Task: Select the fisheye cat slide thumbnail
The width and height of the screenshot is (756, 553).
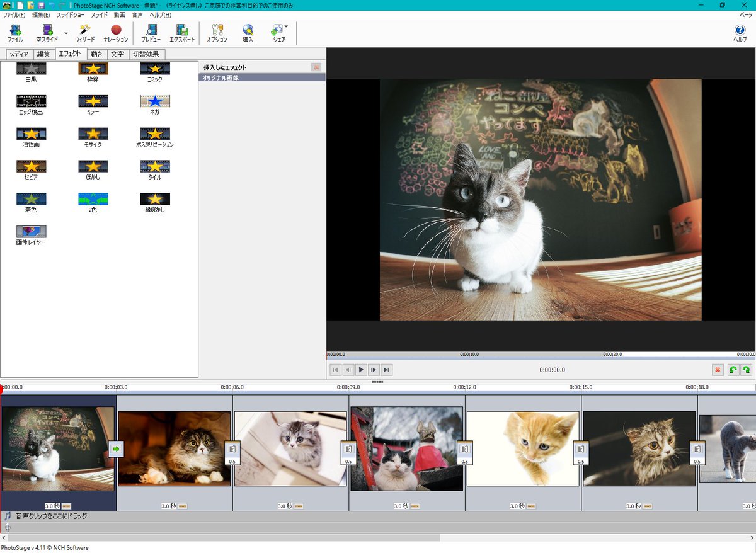Action: pos(58,448)
